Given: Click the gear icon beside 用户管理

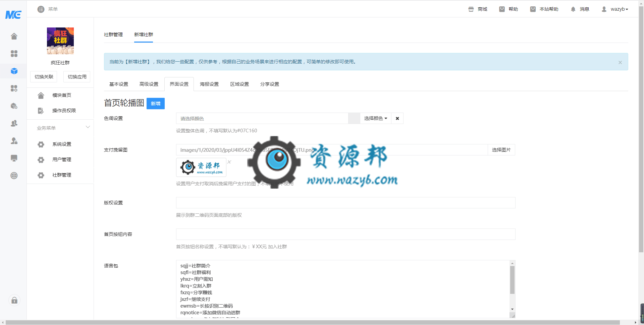Looking at the screenshot, I should (41, 160).
